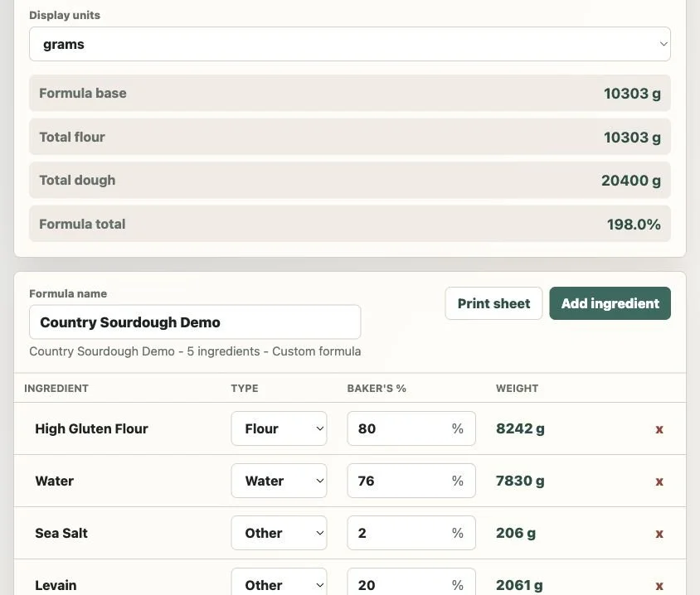Click the WEIGHT column header
The image size is (700, 595).
(x=517, y=389)
